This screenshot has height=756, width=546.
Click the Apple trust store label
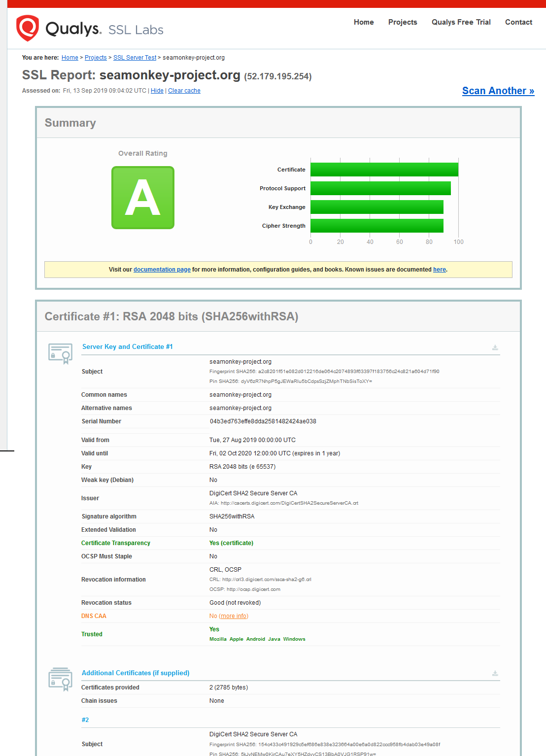pyautogui.click(x=237, y=639)
